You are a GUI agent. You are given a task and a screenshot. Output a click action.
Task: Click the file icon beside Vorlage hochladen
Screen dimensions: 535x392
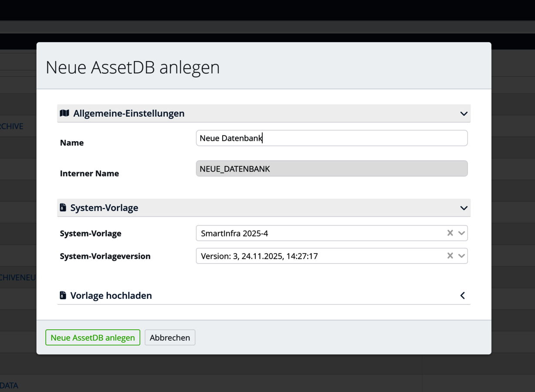pyautogui.click(x=63, y=295)
